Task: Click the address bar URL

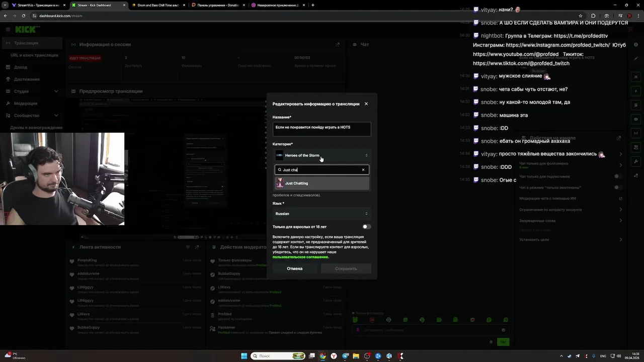Action: coord(60,16)
